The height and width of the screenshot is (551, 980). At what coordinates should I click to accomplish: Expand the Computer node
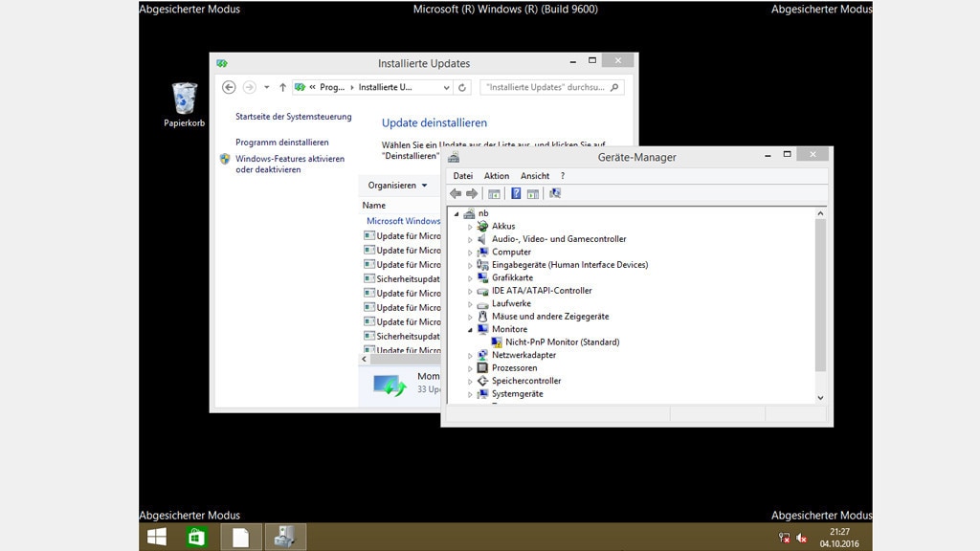pos(470,253)
